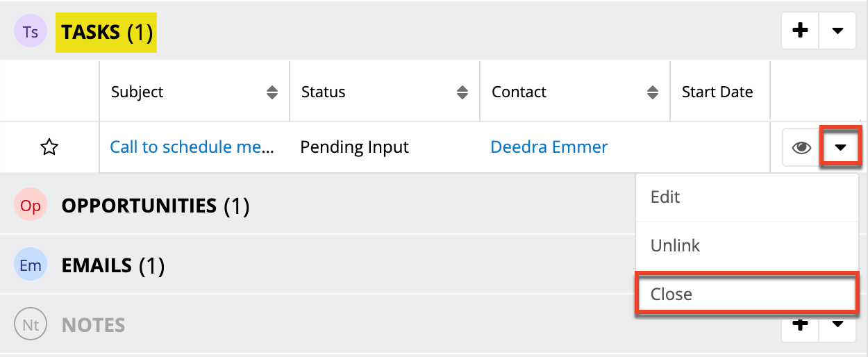Open the Call to schedule meeting task

(x=192, y=147)
